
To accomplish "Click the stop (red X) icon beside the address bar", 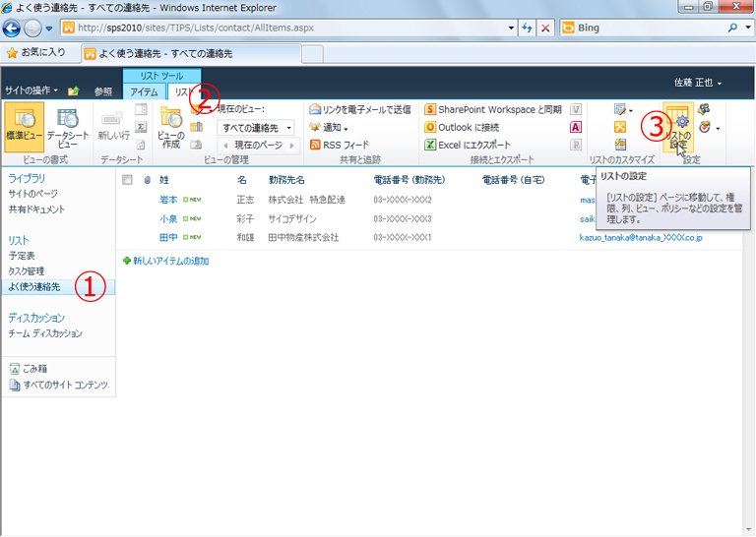I will tap(545, 28).
